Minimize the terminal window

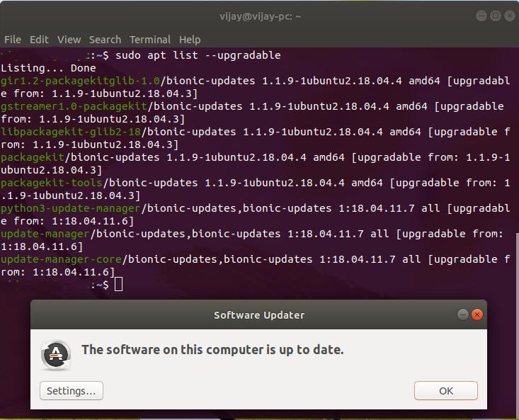[481, 16]
